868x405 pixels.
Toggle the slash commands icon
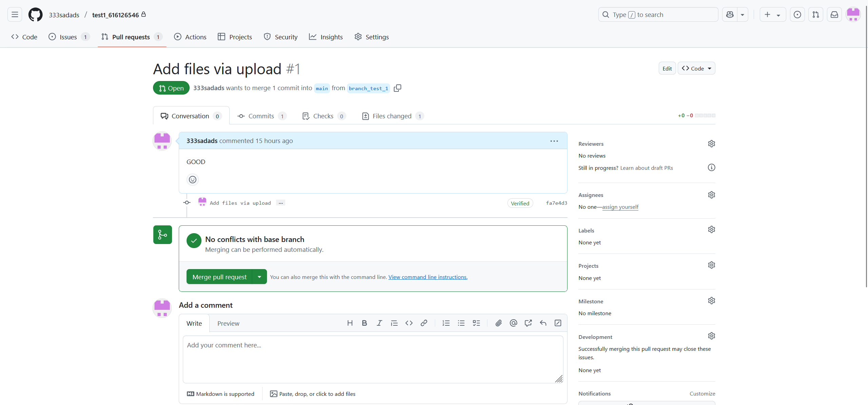558,323
